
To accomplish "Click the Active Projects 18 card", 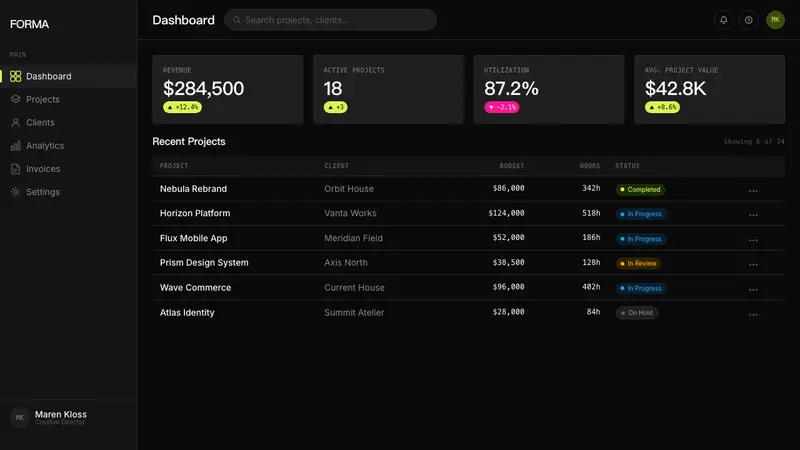I will pyautogui.click(x=388, y=89).
